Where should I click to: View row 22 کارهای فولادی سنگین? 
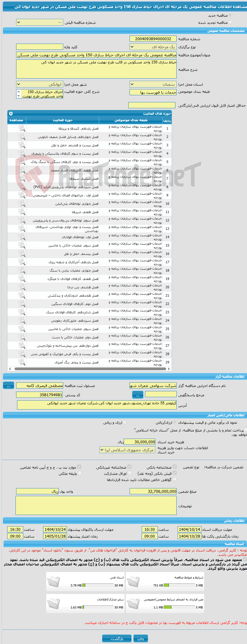click(22, 304)
